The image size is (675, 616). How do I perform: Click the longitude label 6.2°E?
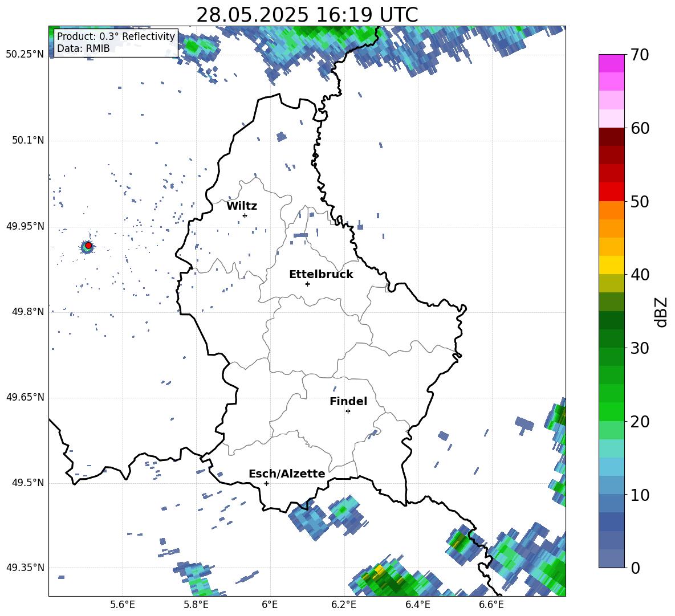pos(344,605)
